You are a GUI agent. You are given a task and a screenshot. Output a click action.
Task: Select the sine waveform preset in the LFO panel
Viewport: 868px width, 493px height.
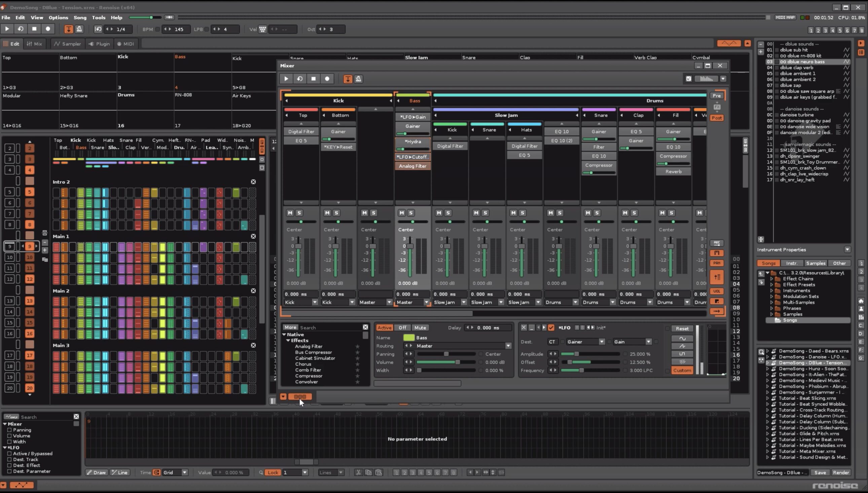[x=683, y=339]
